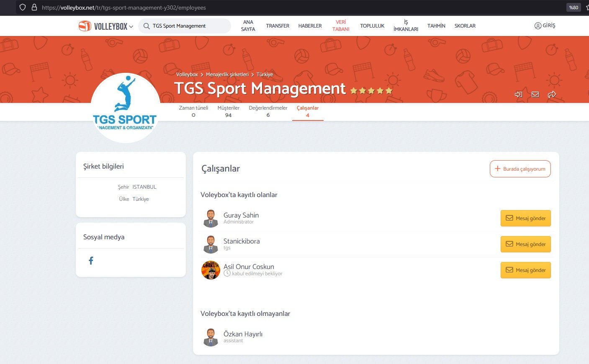
Task: Click the TGS Sport logo image
Action: (125, 108)
